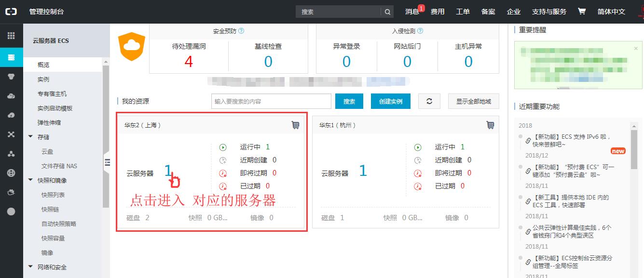This screenshot has width=644, height=278.
Task: Click the database-shaped icon in left rail
Action: coord(11,77)
